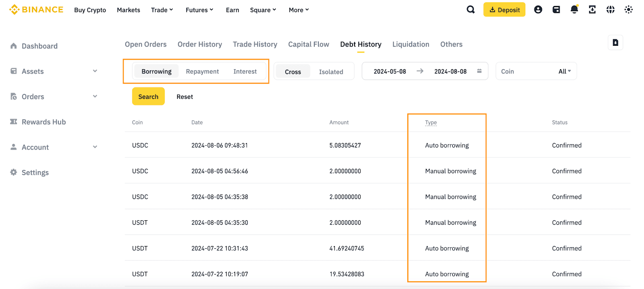This screenshot has height=289, width=644.
Task: Click the Reset button
Action: point(185,97)
